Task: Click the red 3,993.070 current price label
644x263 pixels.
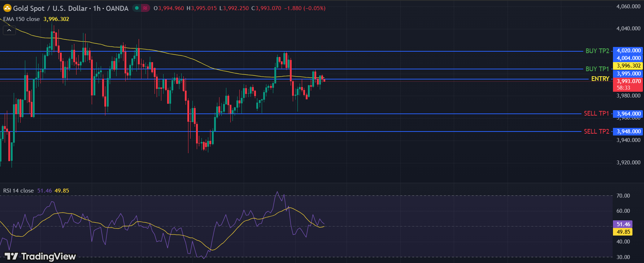Action: [628, 81]
